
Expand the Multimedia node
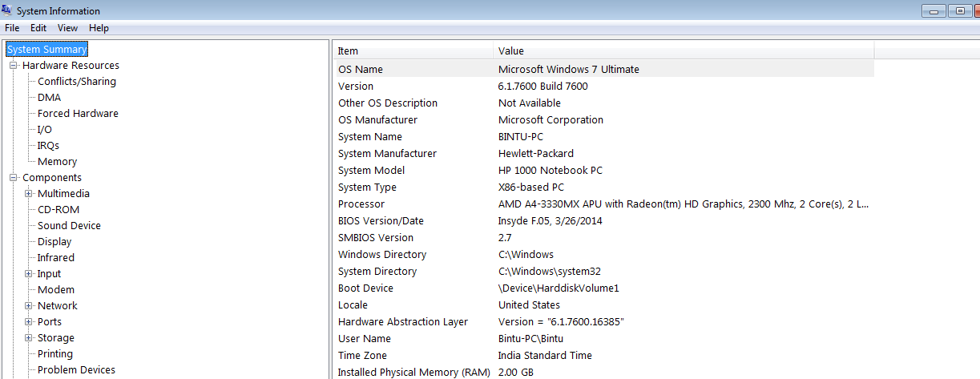(x=29, y=194)
